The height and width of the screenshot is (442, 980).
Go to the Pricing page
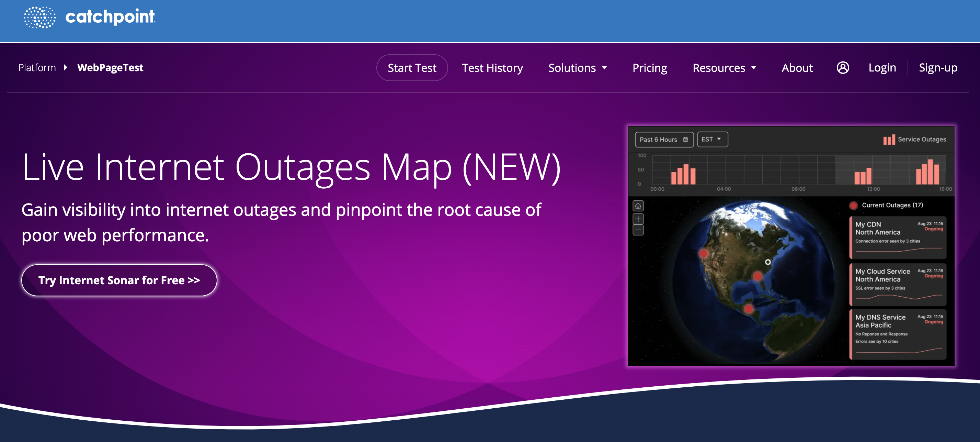[x=649, y=68]
